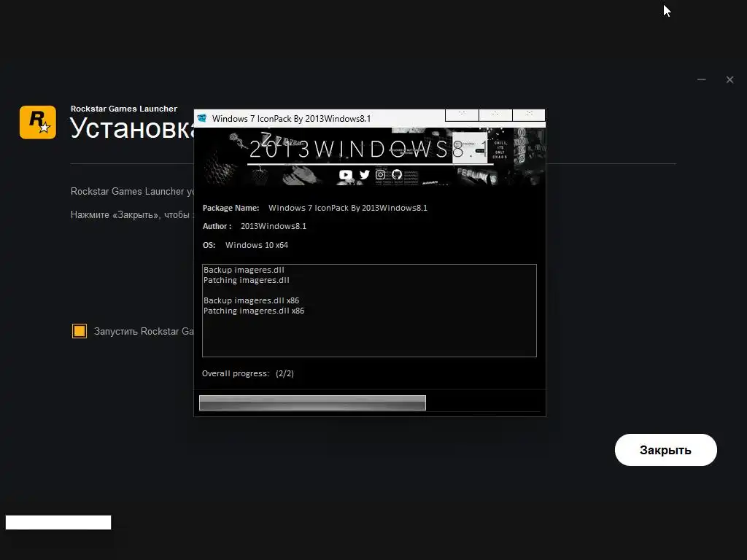
Task: Minimize the Rockstar Games Launcher installer window
Action: coord(701,79)
